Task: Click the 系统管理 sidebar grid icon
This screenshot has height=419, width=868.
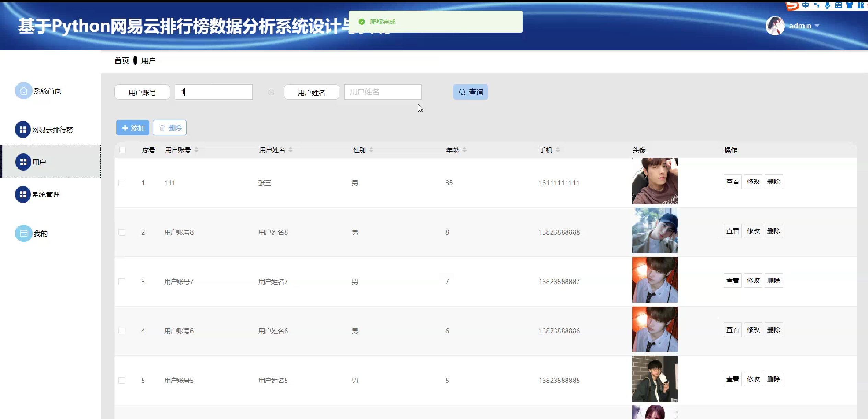Action: click(x=23, y=194)
